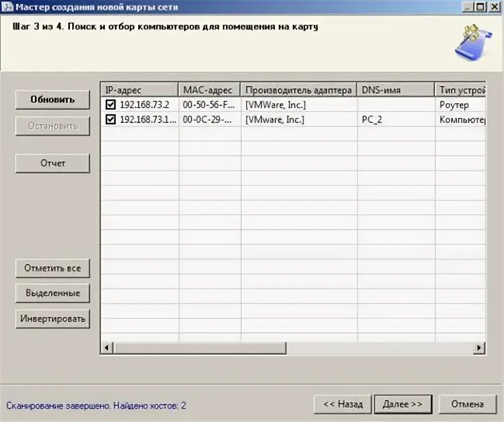Viewport: 504px width, 422px height.
Task: Sort by Тип устройства column header
Action: pos(460,90)
